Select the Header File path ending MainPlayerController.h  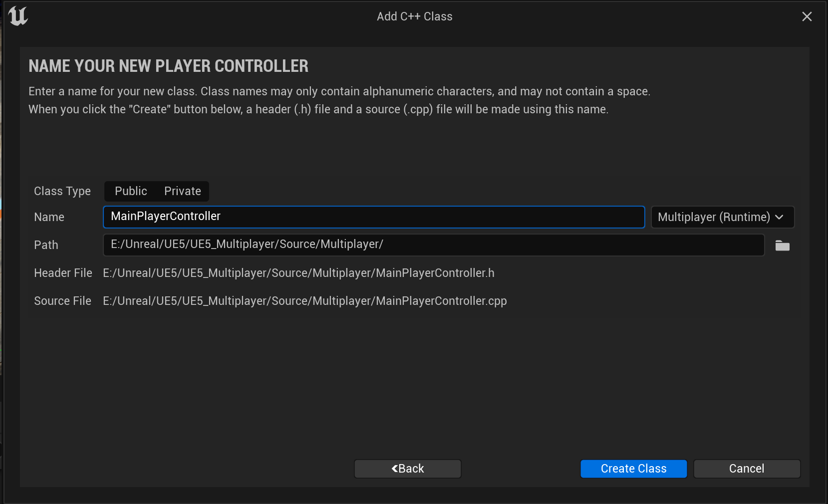pos(298,273)
